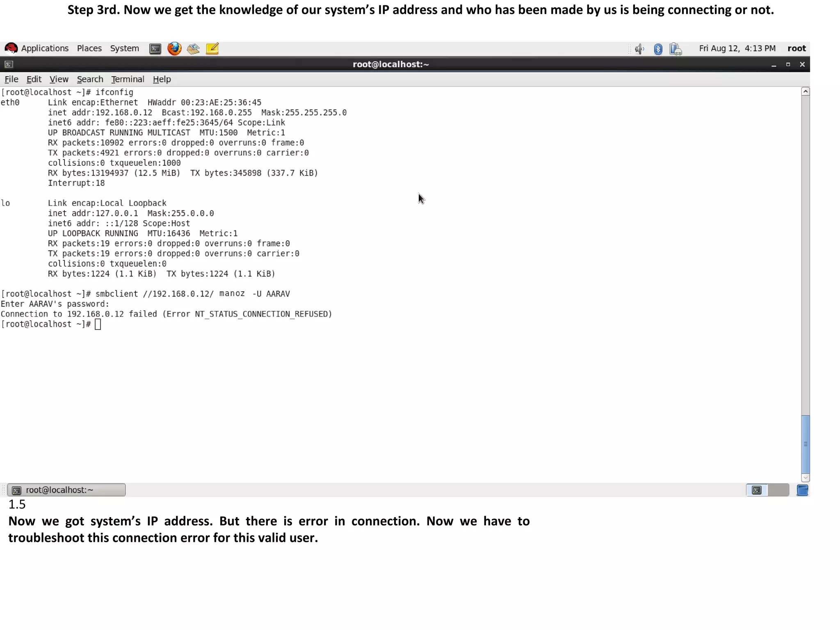Click the Mask:255.255.255.0 text
Screen dimensions: 840x630
click(304, 112)
